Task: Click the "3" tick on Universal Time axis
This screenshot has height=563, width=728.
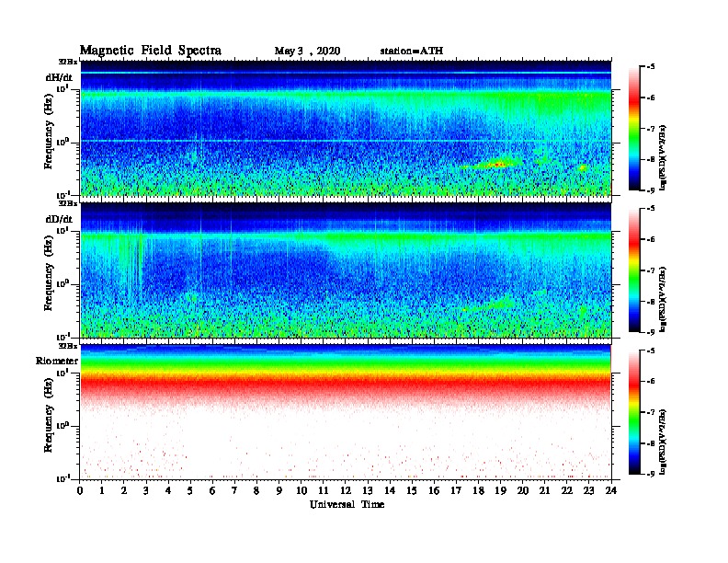Action: pos(146,490)
